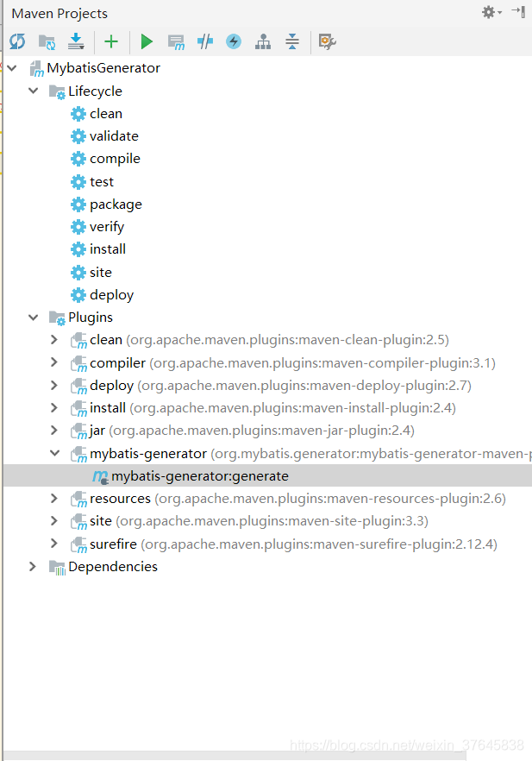Screen dimensions: 532x761
Task: Collapse the Lifecycle folder
Action: 34,91
